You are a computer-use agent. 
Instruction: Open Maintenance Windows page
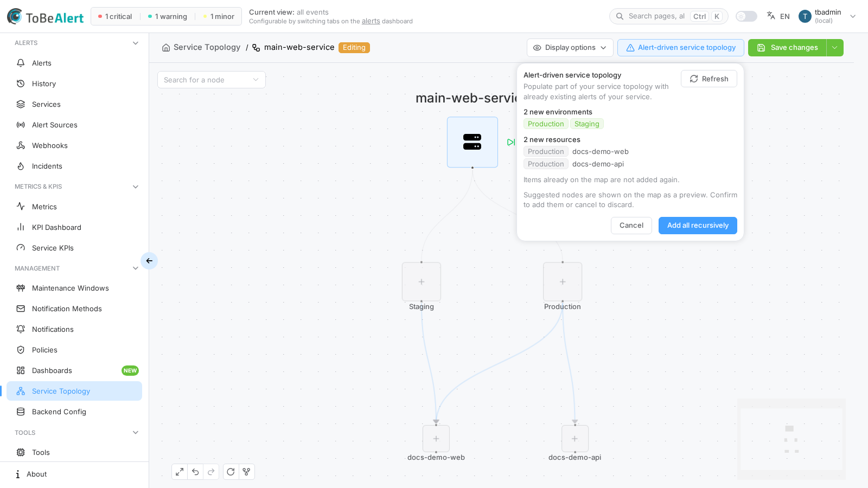point(74,288)
